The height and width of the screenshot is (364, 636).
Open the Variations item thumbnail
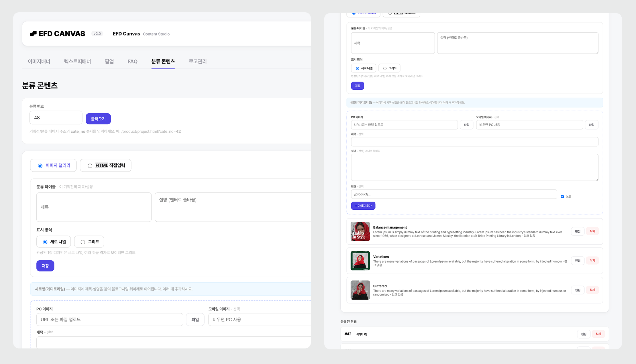360,261
